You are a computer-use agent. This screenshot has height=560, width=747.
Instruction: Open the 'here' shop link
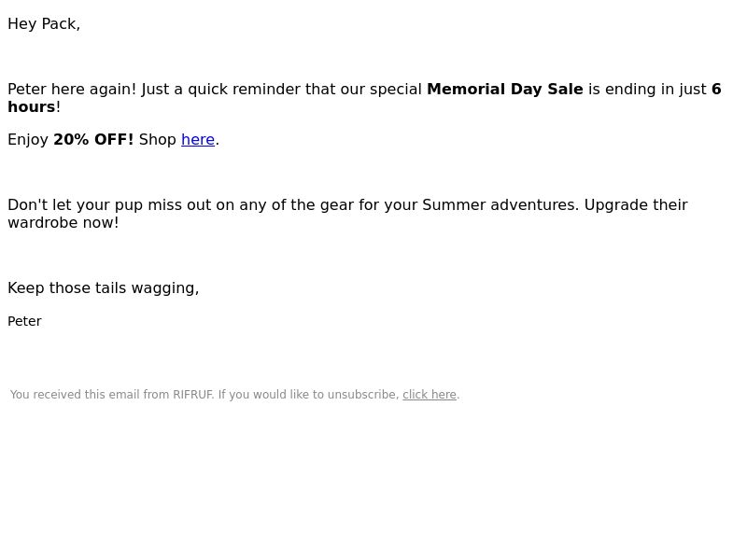[x=198, y=139]
